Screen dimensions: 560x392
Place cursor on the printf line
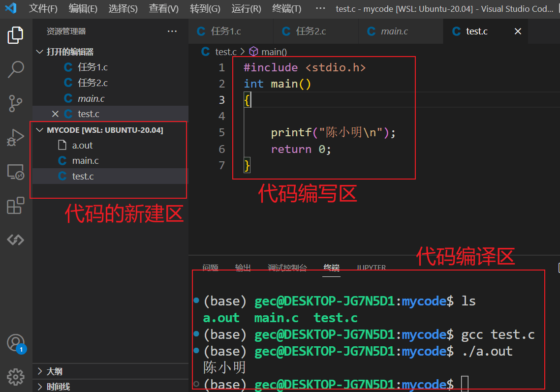click(x=333, y=132)
